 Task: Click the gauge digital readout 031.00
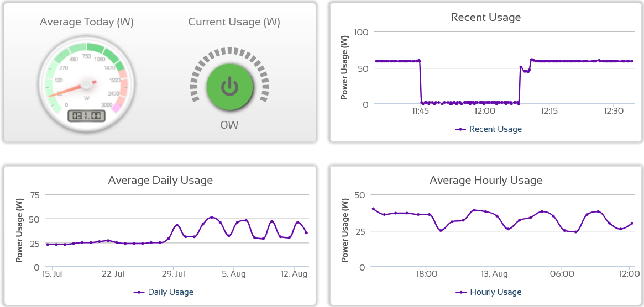[x=86, y=115]
